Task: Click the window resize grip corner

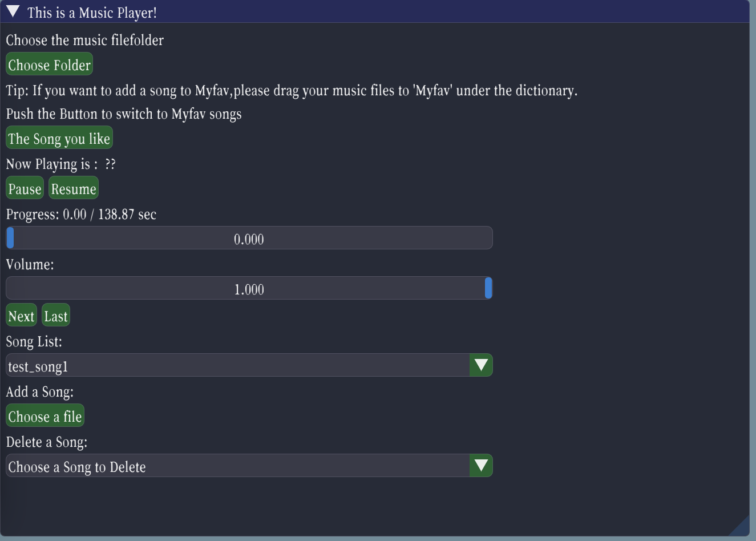Action: tap(741, 527)
